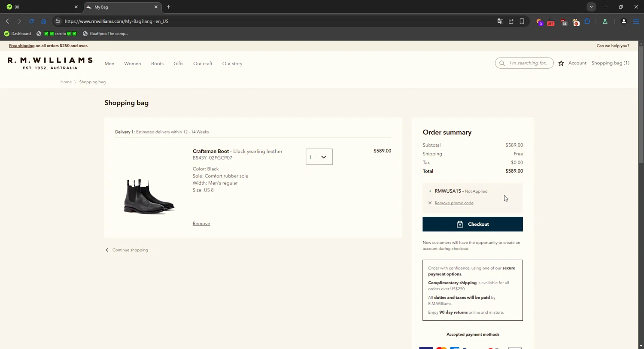Viewport: 644px width, 349px height.
Task: Open the shield extension with badge 33
Action: tap(564, 21)
